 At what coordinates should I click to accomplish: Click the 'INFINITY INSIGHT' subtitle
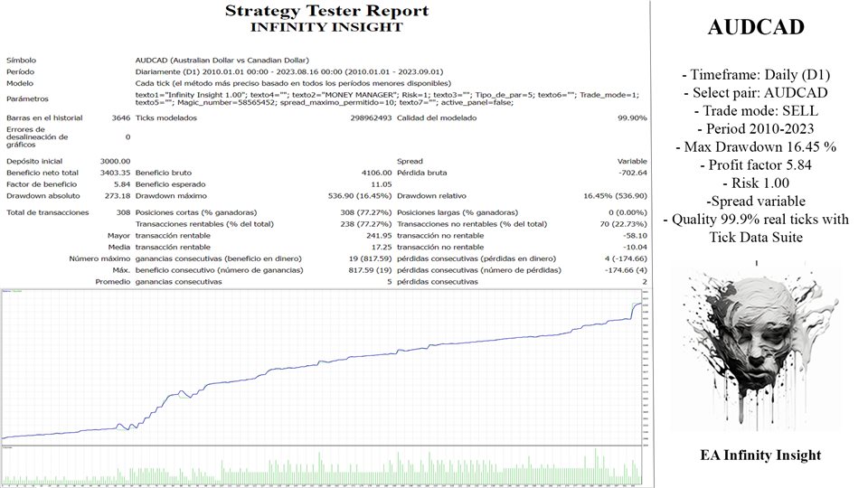326,27
